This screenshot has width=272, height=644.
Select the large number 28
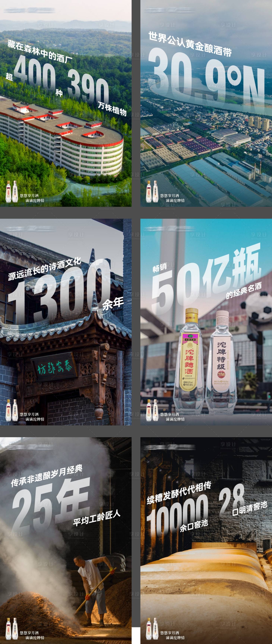[x=232, y=500]
